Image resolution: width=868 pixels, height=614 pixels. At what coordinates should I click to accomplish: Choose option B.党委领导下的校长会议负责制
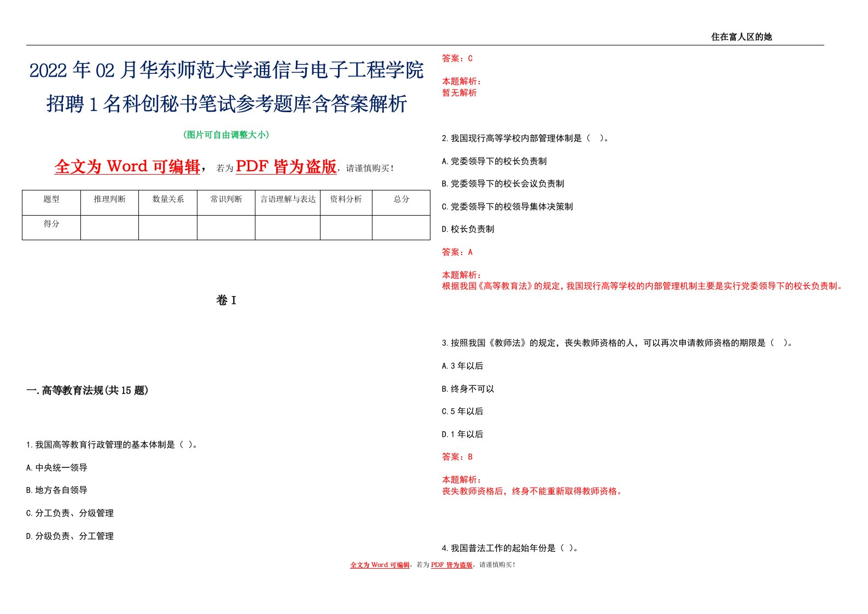pos(503,184)
